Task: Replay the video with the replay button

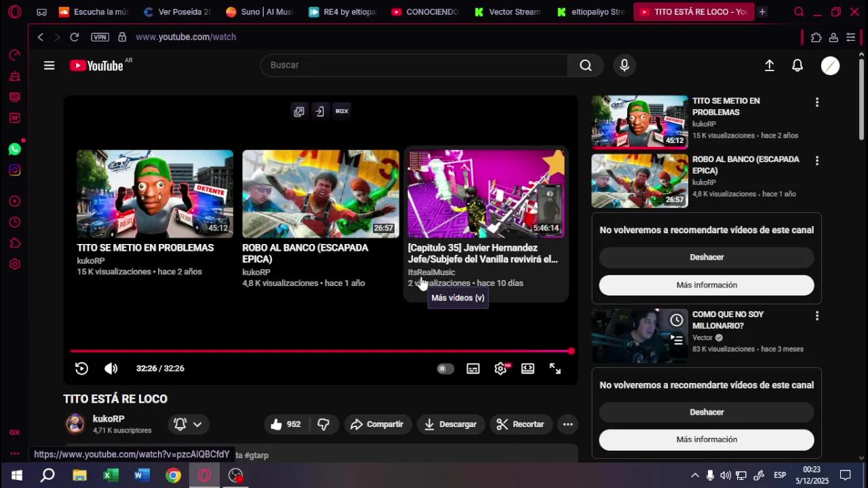Action: pyautogui.click(x=81, y=368)
